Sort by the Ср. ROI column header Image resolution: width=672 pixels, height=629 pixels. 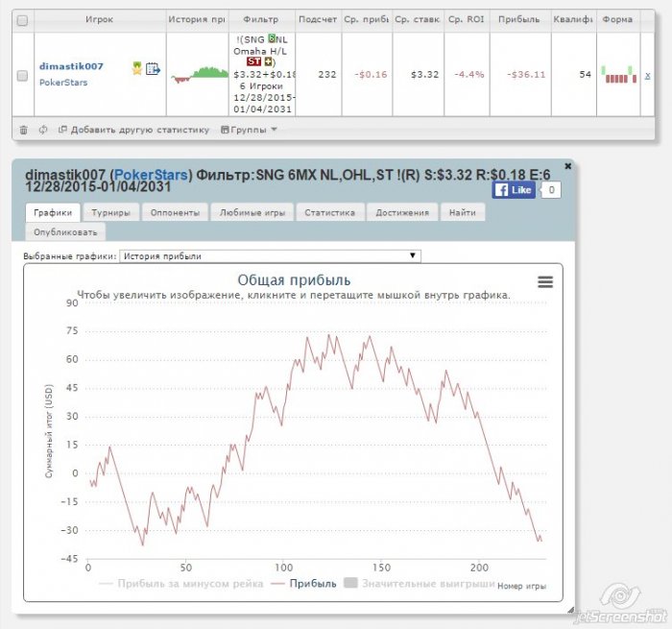(x=467, y=19)
